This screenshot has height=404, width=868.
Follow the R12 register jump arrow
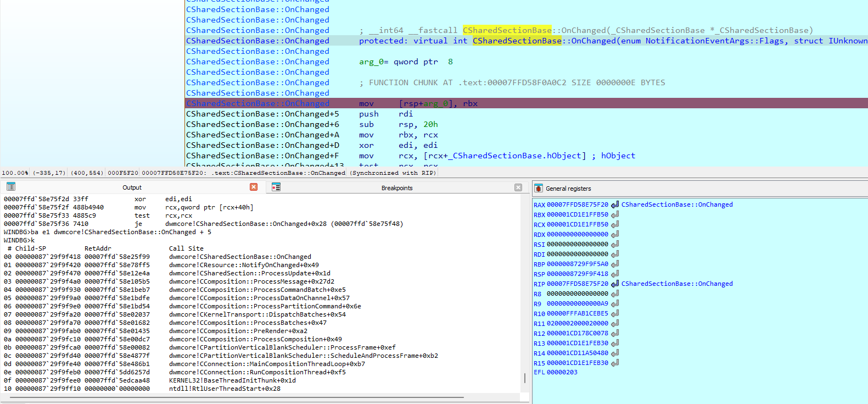[615, 333]
